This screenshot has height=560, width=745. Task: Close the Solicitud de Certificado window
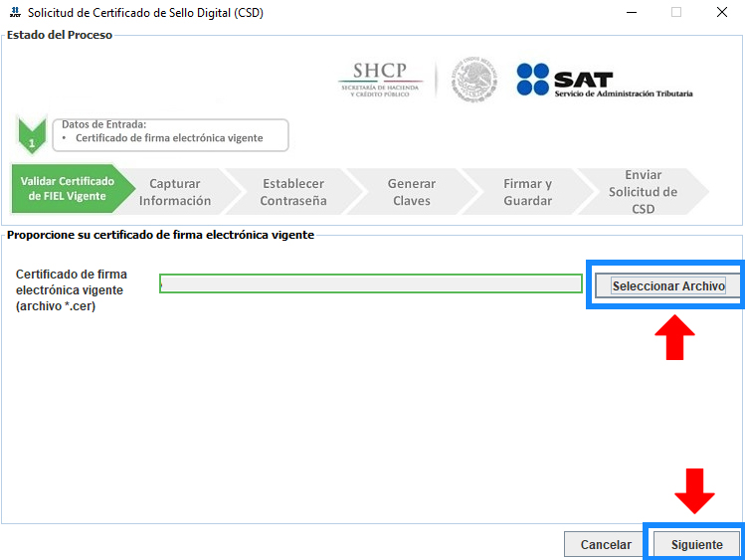(721, 13)
